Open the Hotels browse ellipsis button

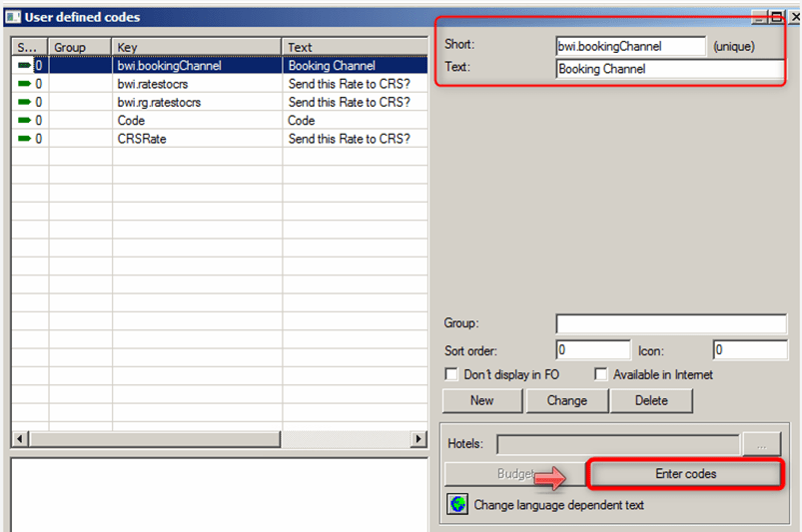click(762, 444)
